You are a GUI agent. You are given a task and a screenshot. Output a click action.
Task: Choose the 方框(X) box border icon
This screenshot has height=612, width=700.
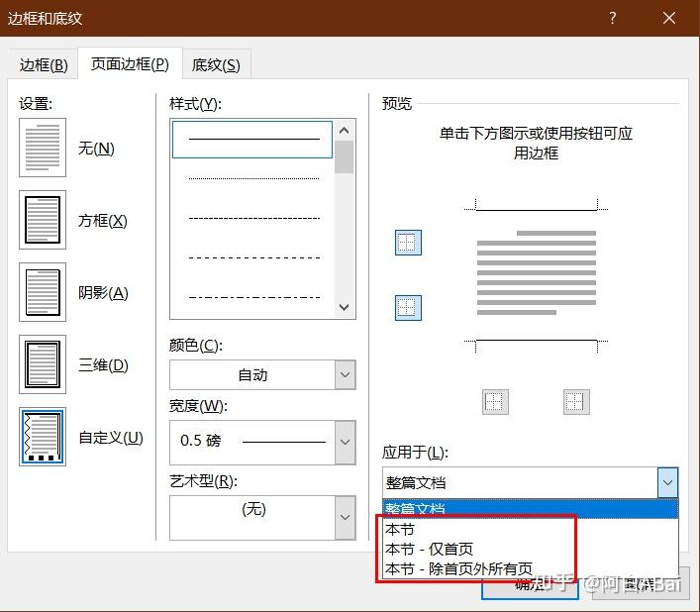click(43, 220)
